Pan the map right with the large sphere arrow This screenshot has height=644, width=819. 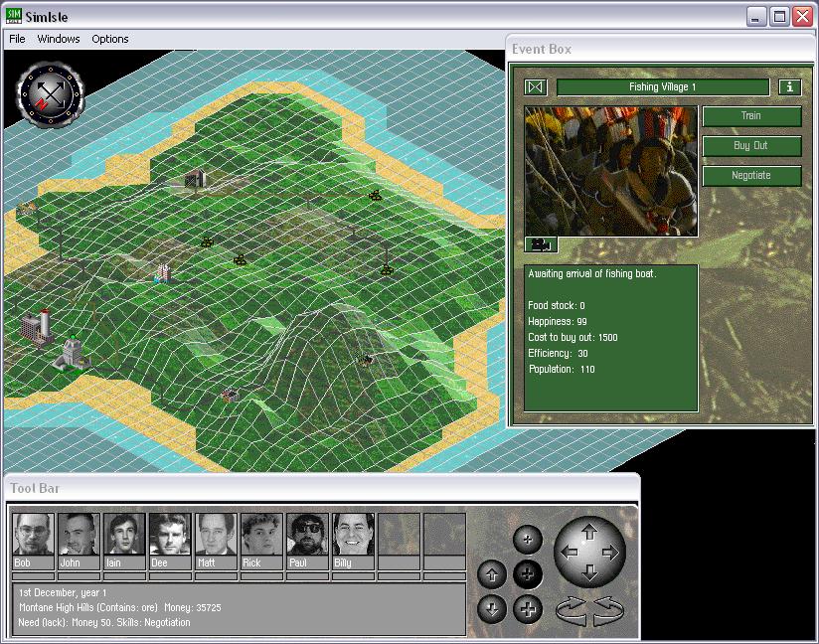(610, 553)
